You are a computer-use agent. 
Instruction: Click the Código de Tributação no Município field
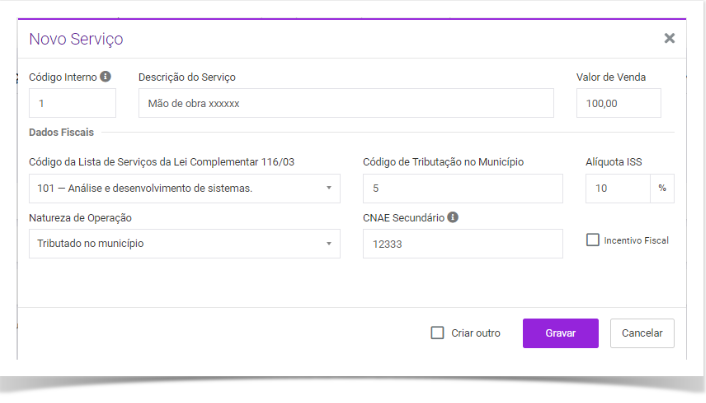pyautogui.click(x=462, y=188)
